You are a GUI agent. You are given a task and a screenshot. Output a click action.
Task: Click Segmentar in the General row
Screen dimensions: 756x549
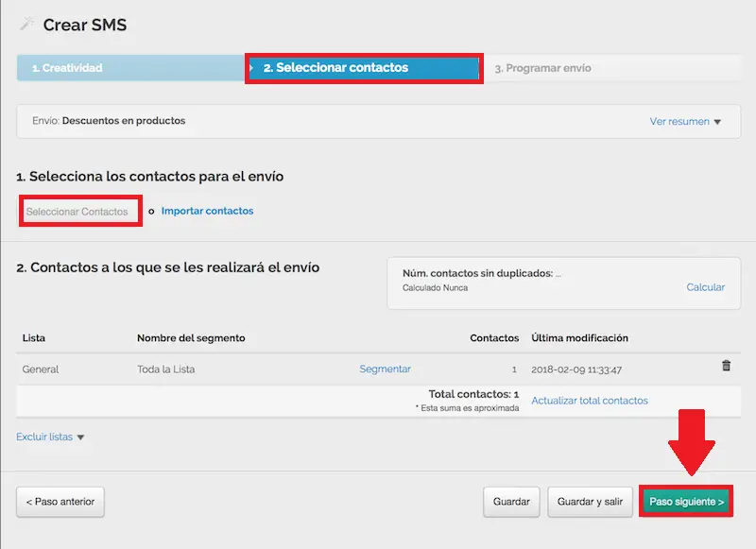pos(386,369)
